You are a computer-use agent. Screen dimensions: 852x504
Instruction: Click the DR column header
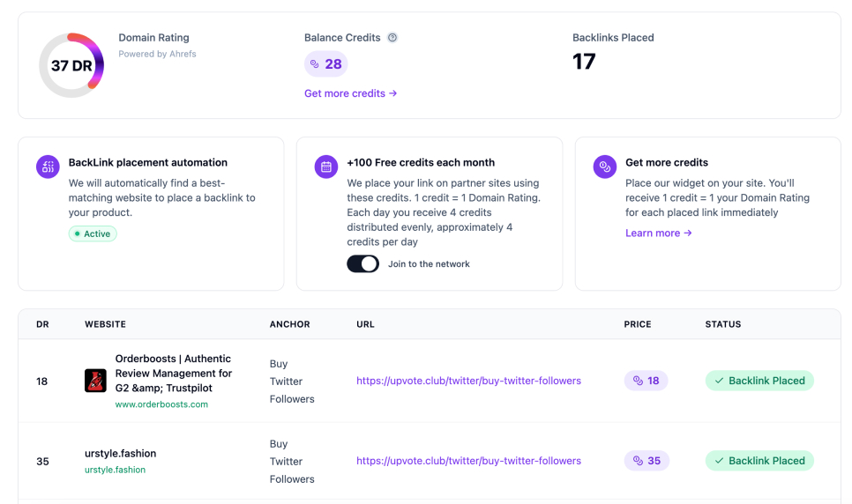pyautogui.click(x=42, y=324)
